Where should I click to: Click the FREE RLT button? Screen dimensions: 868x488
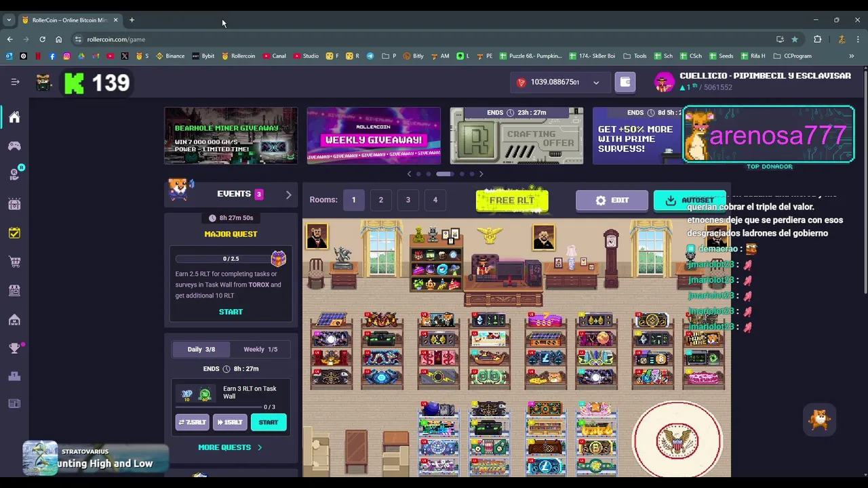point(512,201)
